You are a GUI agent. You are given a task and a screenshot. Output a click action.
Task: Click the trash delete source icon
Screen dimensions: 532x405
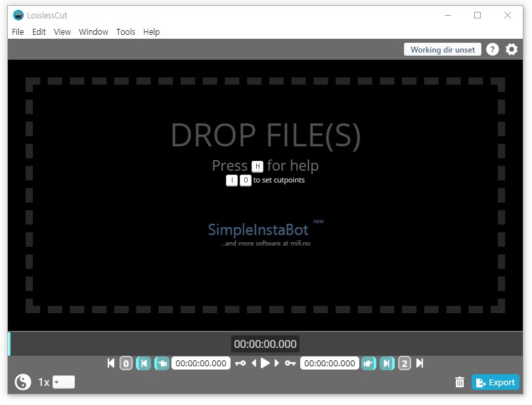pyautogui.click(x=460, y=382)
